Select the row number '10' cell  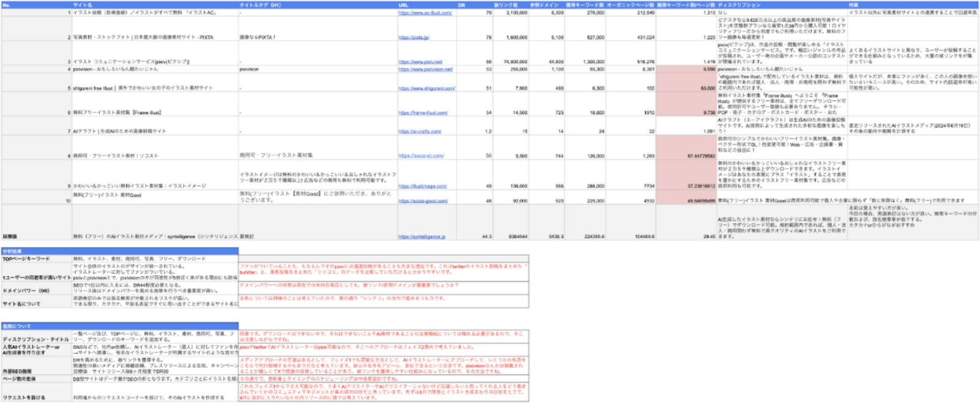pos(36,197)
